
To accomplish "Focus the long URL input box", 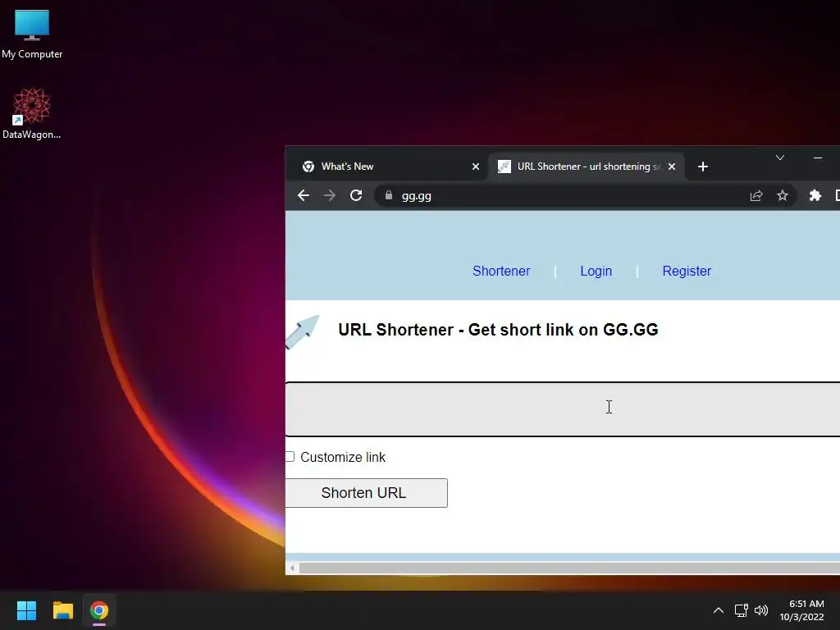I will pyautogui.click(x=563, y=409).
